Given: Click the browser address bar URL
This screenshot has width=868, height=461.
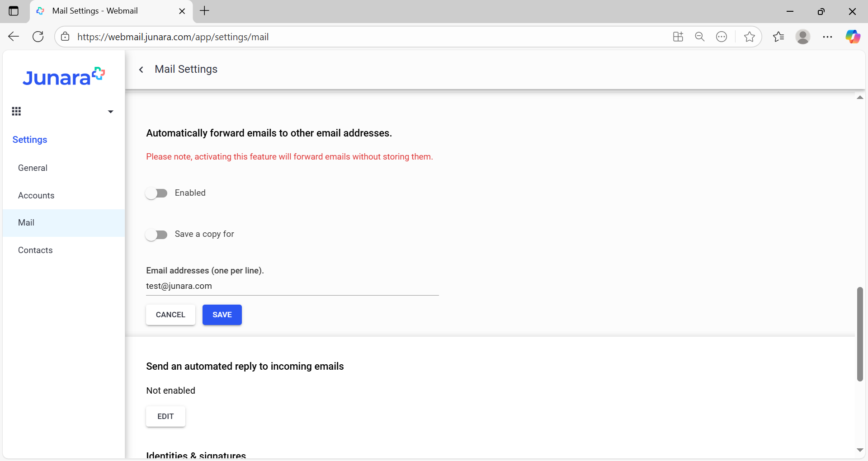Looking at the screenshot, I should [x=173, y=37].
